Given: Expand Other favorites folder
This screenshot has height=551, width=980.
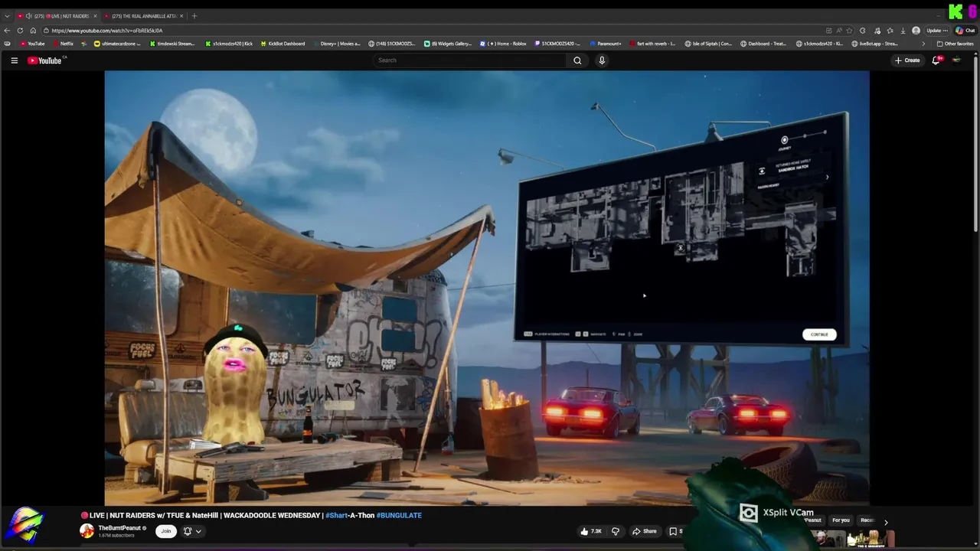Looking at the screenshot, I should pyautogui.click(x=955, y=44).
